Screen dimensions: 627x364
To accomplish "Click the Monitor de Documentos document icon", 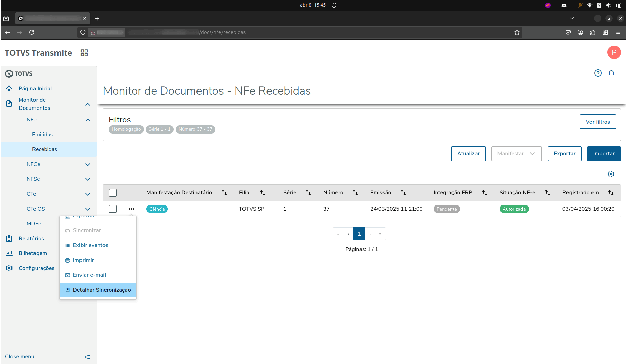I will point(9,104).
